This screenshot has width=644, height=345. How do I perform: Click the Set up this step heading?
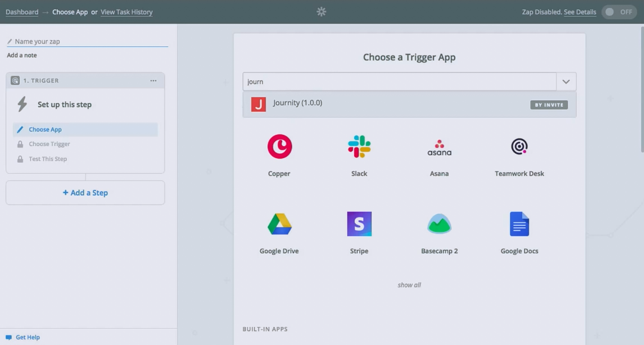coord(65,104)
